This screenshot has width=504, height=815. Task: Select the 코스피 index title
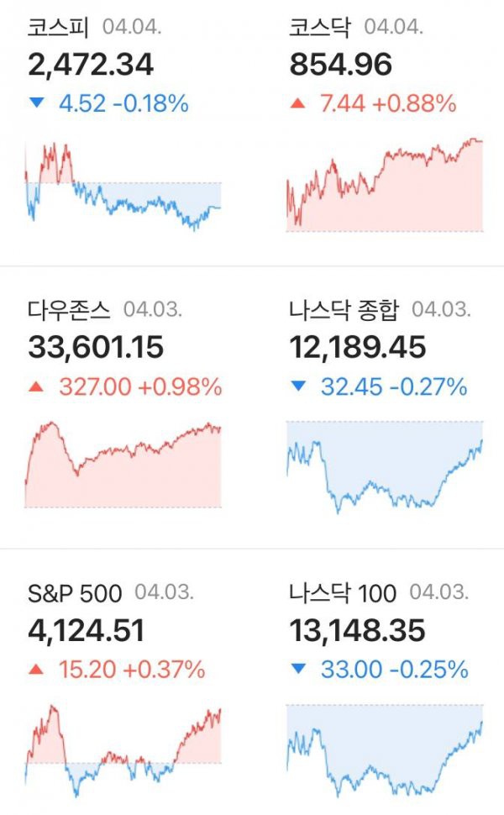58,27
